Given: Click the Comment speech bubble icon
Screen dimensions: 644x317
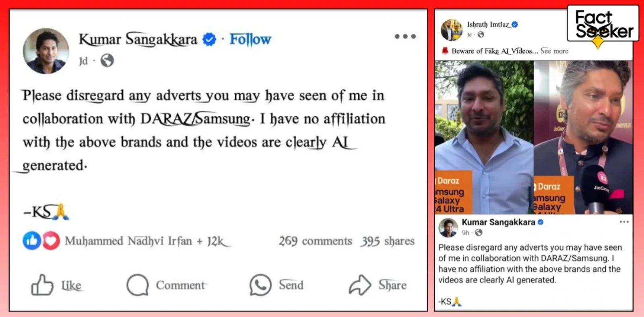Looking at the screenshot, I should 138,285.
